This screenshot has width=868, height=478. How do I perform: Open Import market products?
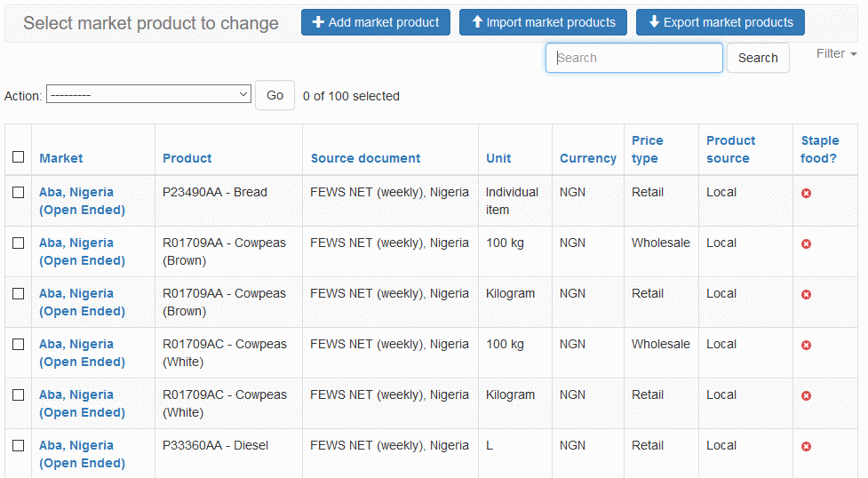click(543, 22)
